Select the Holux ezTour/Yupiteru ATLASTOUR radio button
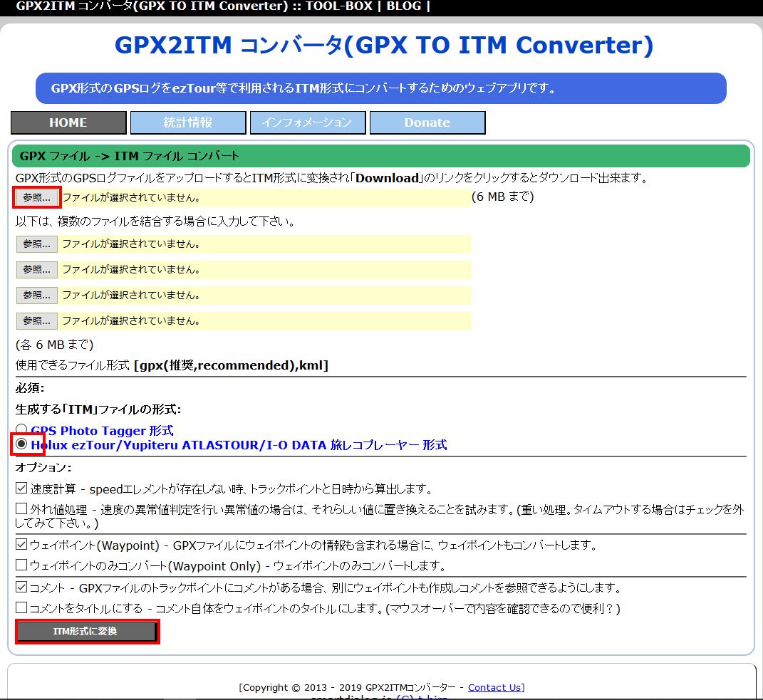 click(21, 444)
